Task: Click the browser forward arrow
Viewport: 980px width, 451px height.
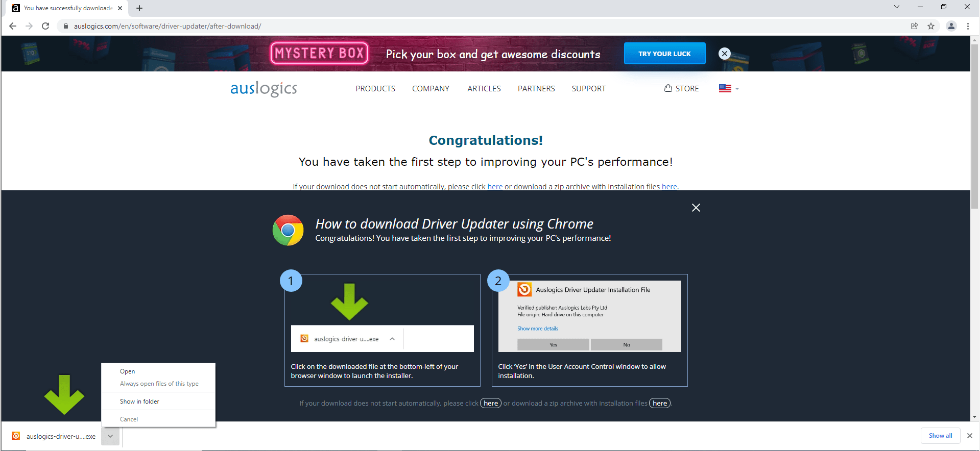Action: tap(29, 26)
